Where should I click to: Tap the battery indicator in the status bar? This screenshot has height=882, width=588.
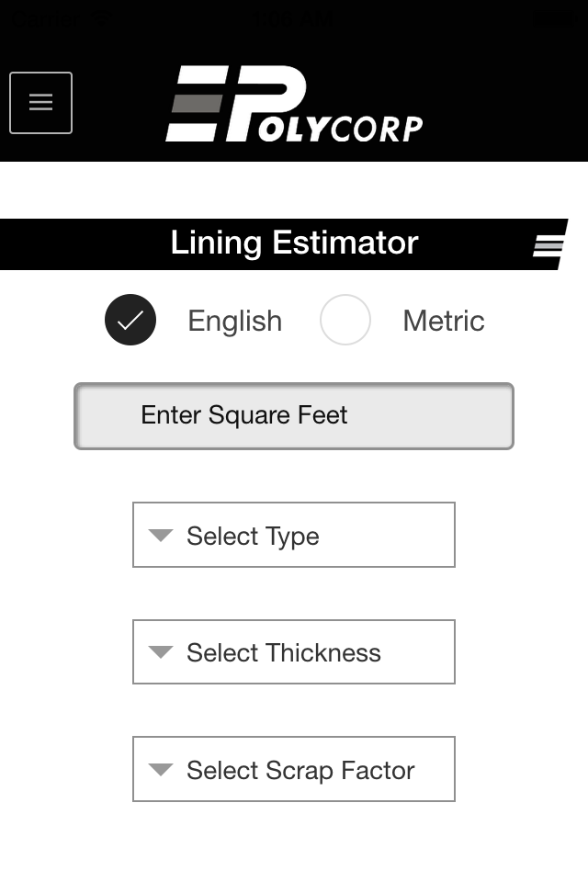pyautogui.click(x=557, y=19)
